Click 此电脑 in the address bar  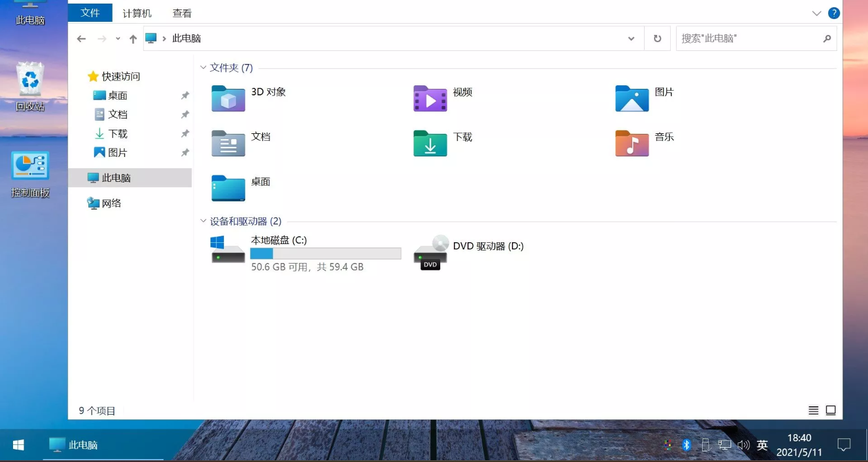187,38
